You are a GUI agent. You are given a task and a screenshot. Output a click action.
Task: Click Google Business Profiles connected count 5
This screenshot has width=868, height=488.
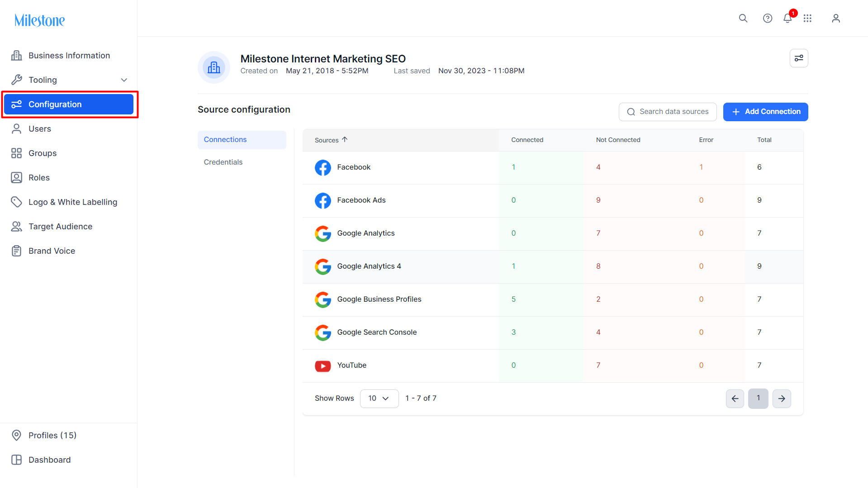[x=513, y=299]
